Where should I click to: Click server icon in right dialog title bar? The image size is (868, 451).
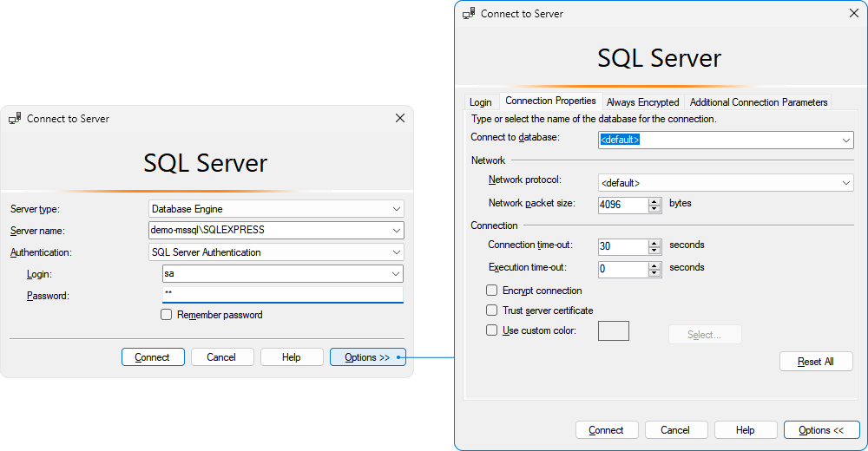pyautogui.click(x=469, y=13)
